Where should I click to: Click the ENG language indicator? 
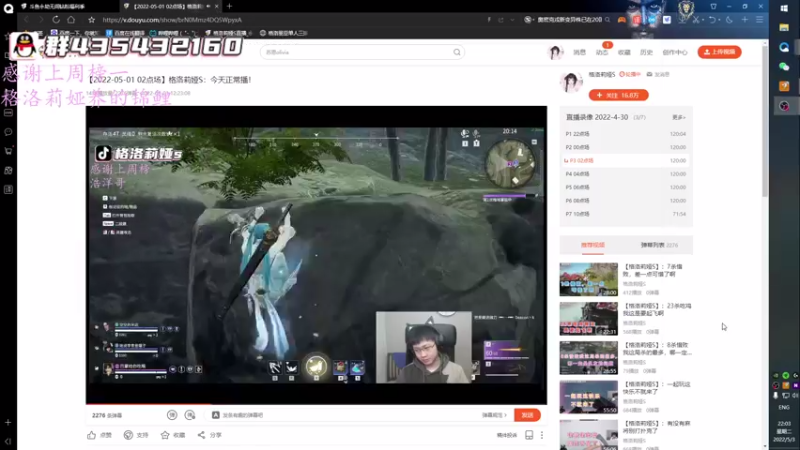tap(784, 407)
